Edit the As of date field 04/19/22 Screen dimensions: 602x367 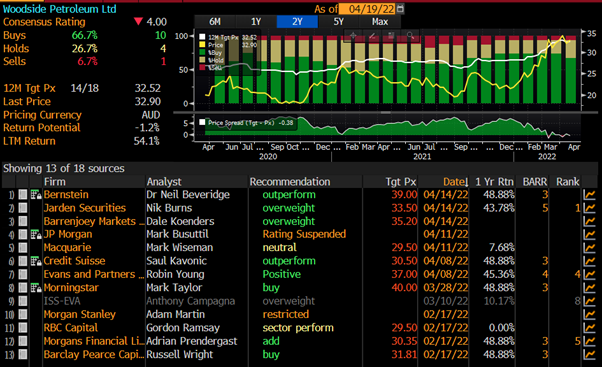(367, 8)
